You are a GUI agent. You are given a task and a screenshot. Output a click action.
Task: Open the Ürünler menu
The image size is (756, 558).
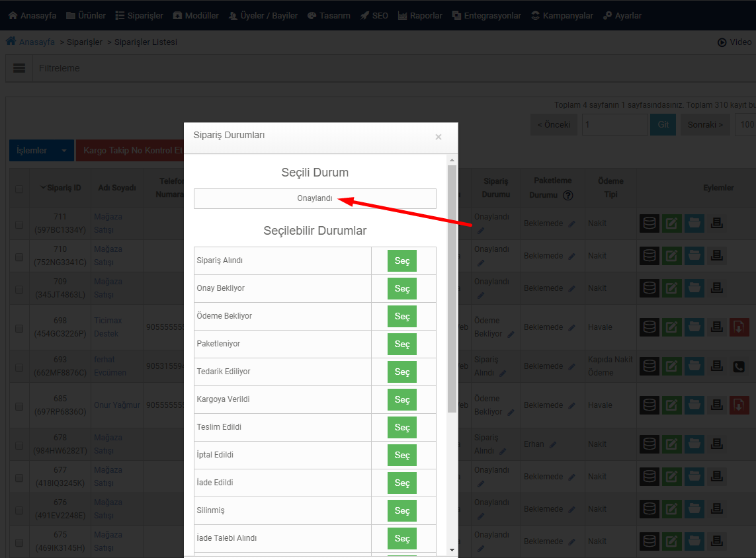point(86,15)
